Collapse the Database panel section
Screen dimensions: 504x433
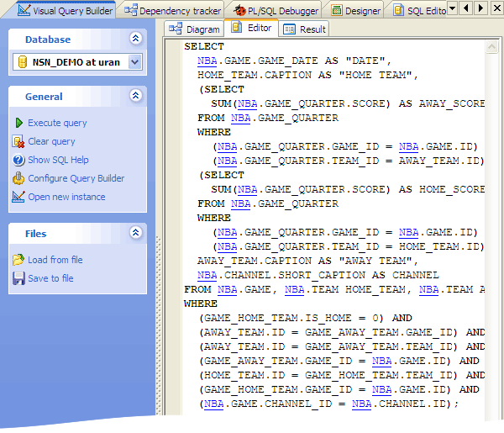(135, 40)
